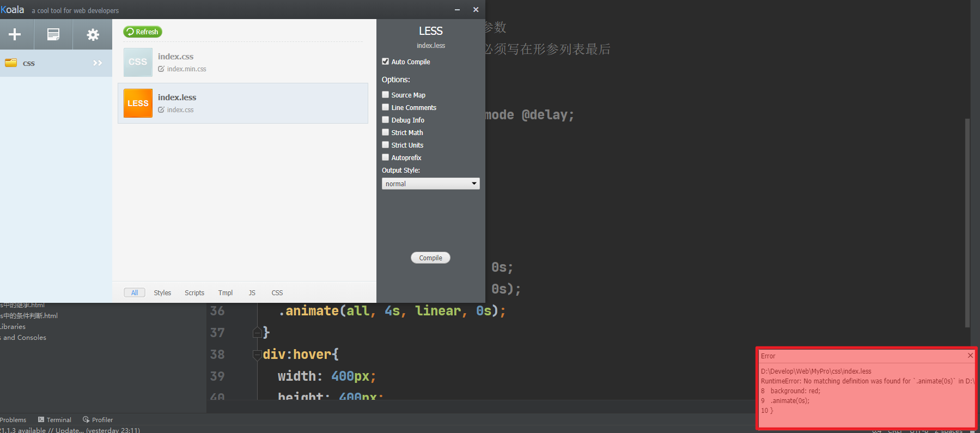
Task: Toggle the Auto Compile checkbox
Action: pos(386,62)
